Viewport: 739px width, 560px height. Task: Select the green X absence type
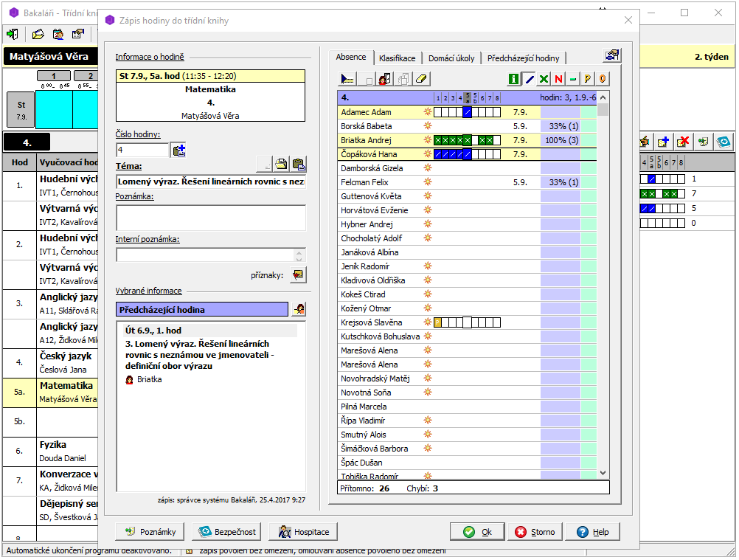click(544, 79)
